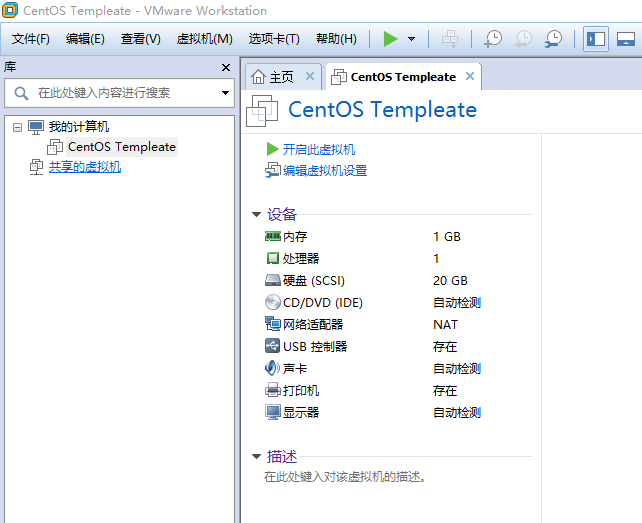Click the USB 控制器 icon
Image resolution: width=642 pixels, height=523 pixels.
273,346
